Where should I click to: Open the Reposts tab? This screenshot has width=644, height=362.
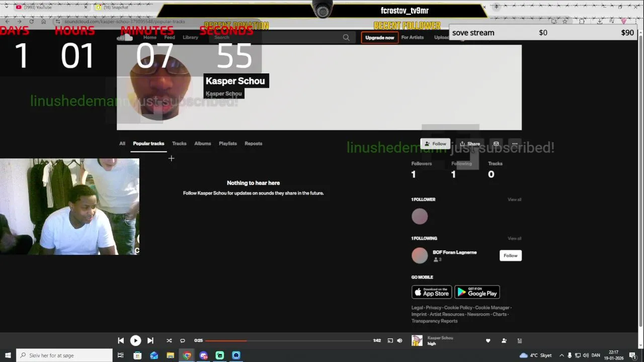click(253, 143)
